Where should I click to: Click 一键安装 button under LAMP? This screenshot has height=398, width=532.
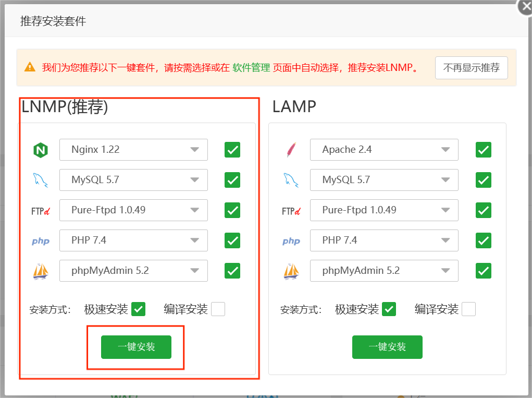[x=387, y=347]
